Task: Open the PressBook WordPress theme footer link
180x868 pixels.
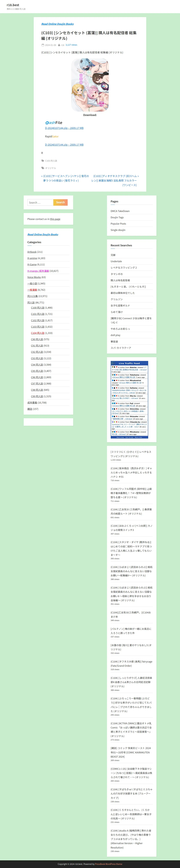Action: [109, 864]
